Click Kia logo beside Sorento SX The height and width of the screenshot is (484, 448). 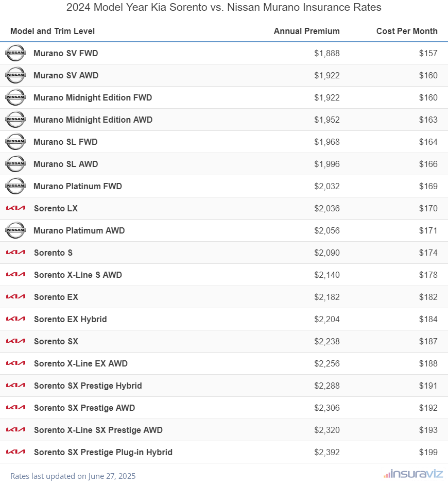[x=16, y=341]
